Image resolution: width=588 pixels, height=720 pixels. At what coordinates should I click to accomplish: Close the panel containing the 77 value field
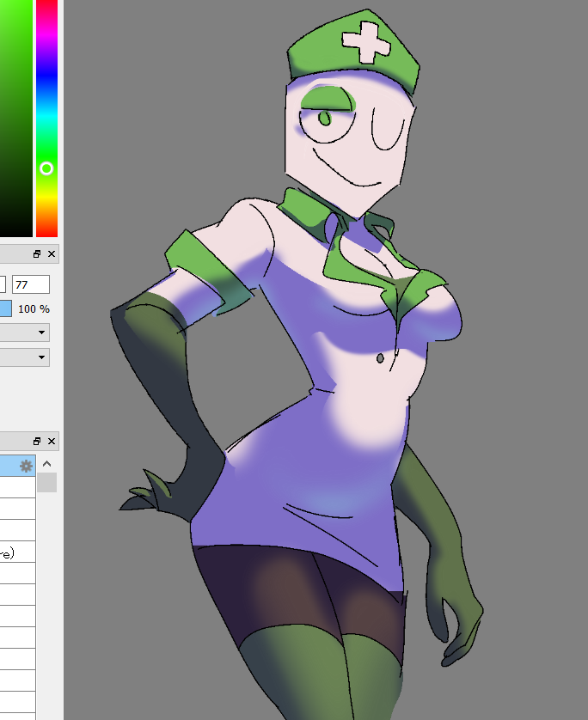pyautogui.click(x=52, y=254)
